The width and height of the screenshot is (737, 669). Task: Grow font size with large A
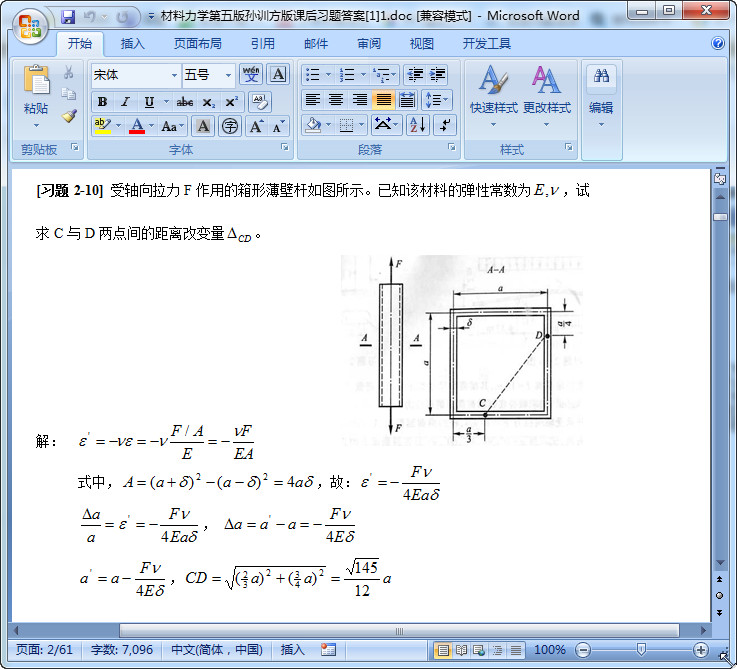pyautogui.click(x=256, y=126)
